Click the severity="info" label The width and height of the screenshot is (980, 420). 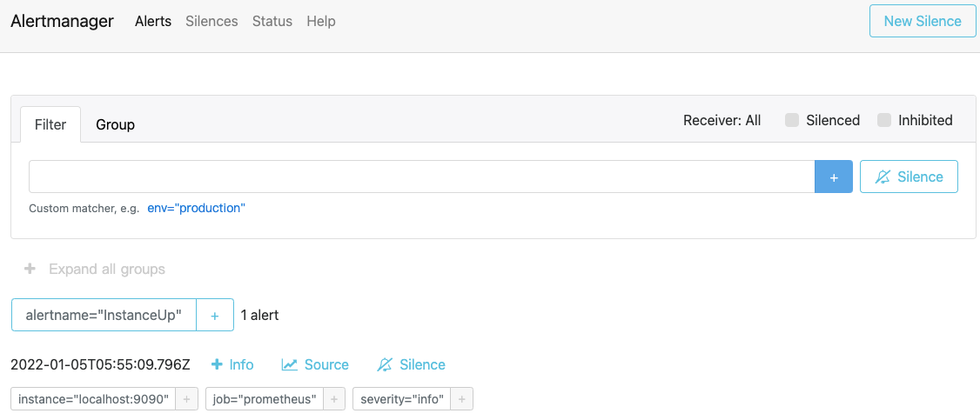(402, 399)
